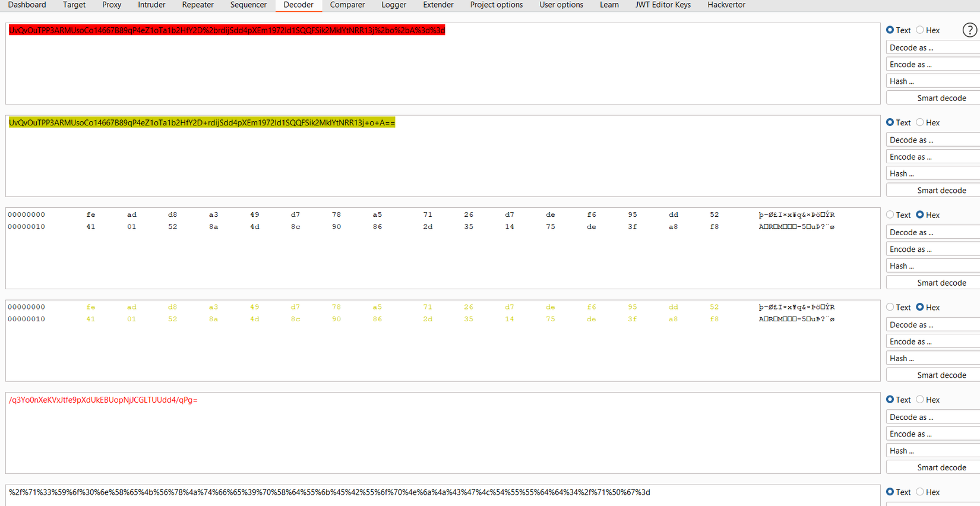Select byte '3f' in yellow-byte hex panel
This screenshot has width=980, height=506.
point(632,319)
